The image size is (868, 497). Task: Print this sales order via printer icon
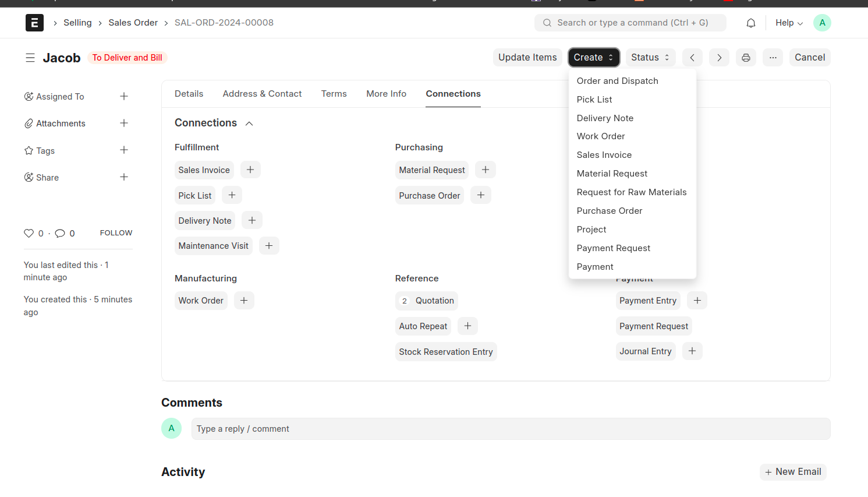point(746,58)
